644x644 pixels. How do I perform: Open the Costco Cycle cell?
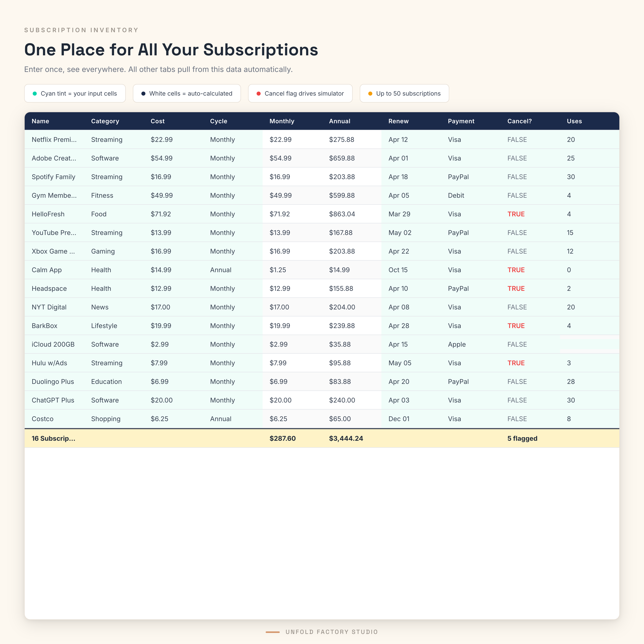[x=221, y=419]
